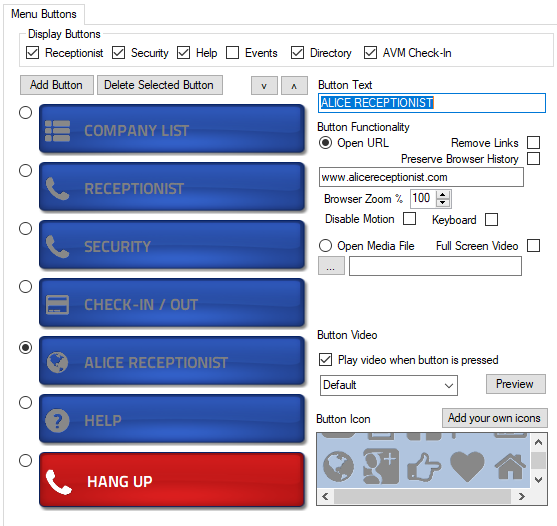The width and height of the screenshot is (557, 526).
Task: Click the Add Button button
Action: [x=56, y=85]
